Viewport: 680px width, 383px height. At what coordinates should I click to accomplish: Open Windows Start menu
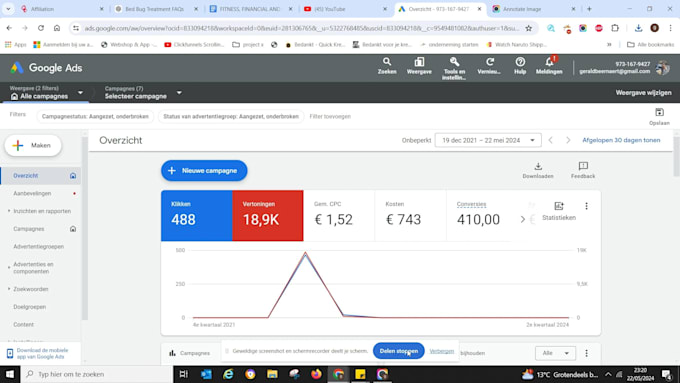(x=10, y=374)
